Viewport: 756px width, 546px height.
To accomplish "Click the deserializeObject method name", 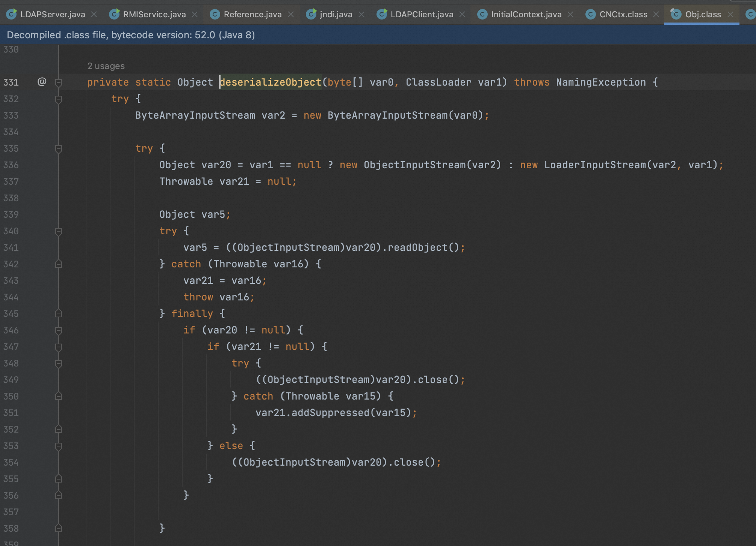I will click(x=271, y=82).
